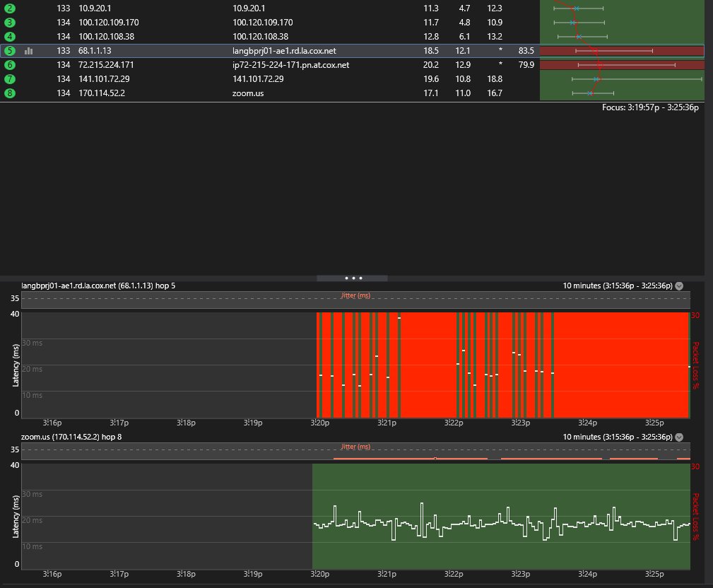Open the zoom.us graph time range dropdown
Viewport: 713px width, 588px height.
click(679, 437)
